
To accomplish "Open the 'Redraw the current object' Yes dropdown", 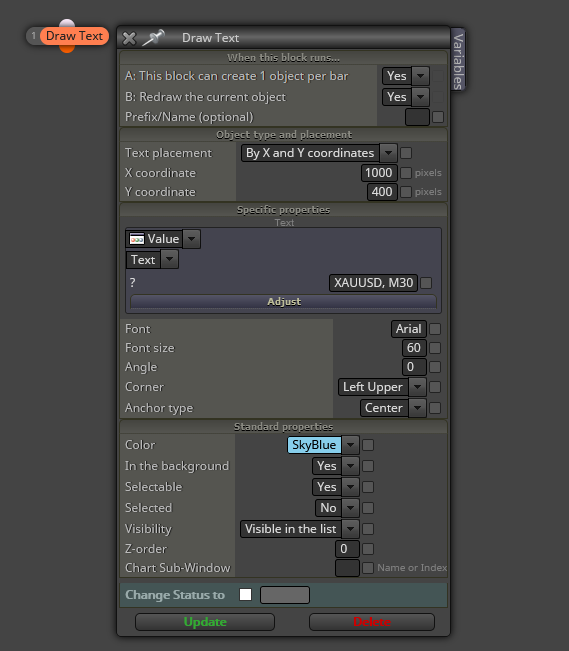I will [x=406, y=97].
